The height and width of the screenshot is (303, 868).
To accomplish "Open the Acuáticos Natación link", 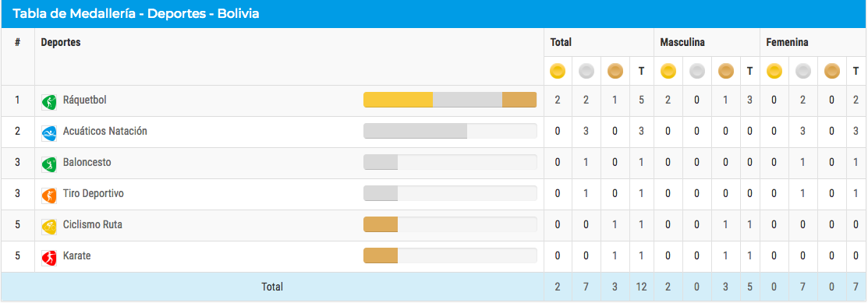I will 105,131.
